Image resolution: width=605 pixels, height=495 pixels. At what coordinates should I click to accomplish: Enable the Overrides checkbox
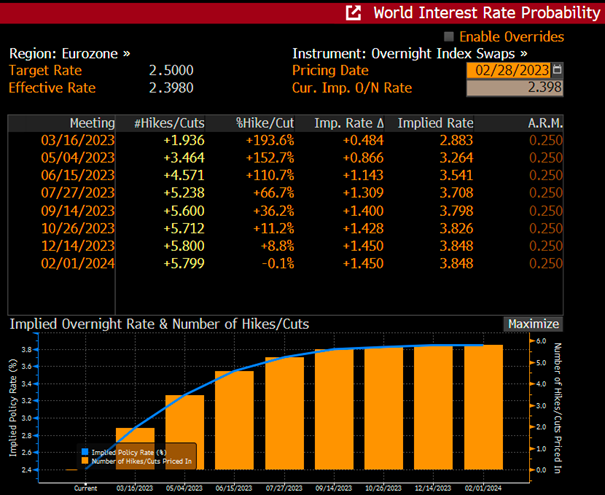[x=449, y=37]
